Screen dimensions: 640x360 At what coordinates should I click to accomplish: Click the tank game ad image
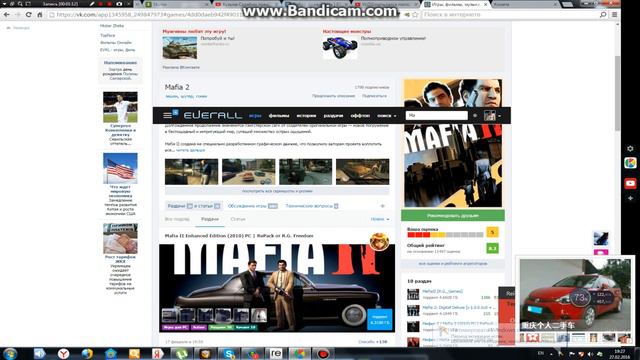pos(180,48)
